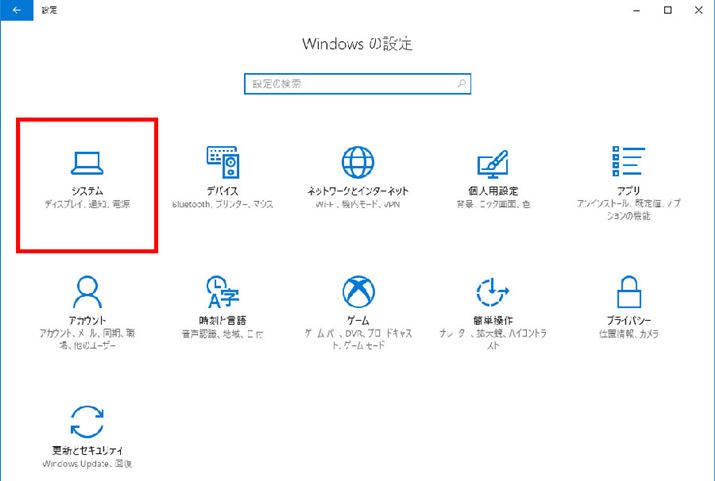Click the search magnifier icon
The height and width of the screenshot is (481, 715).
[461, 84]
